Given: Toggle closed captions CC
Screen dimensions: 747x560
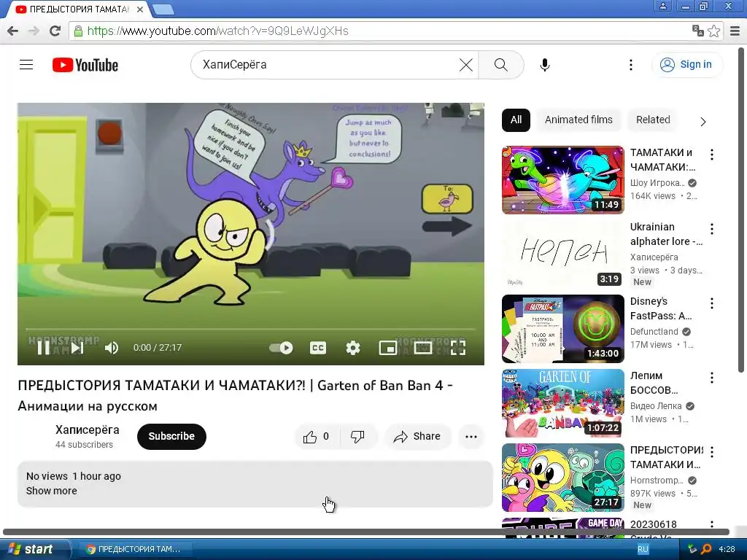Looking at the screenshot, I should click(x=318, y=348).
